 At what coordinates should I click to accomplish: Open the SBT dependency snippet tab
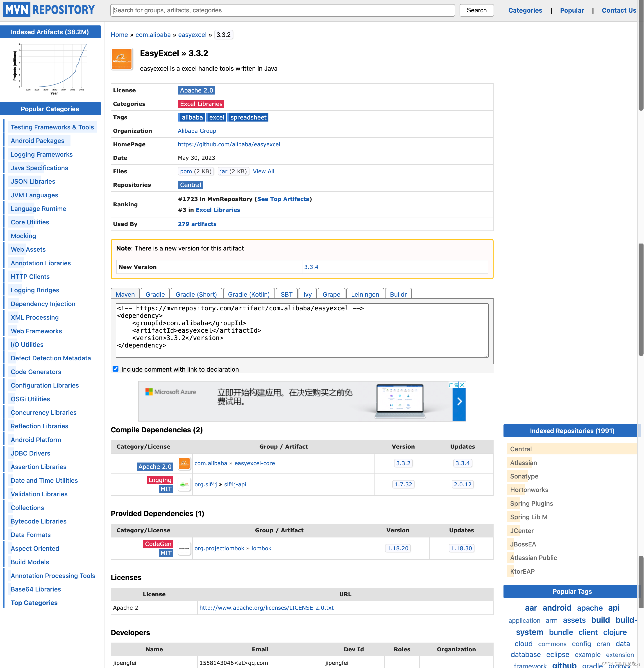pos(286,294)
